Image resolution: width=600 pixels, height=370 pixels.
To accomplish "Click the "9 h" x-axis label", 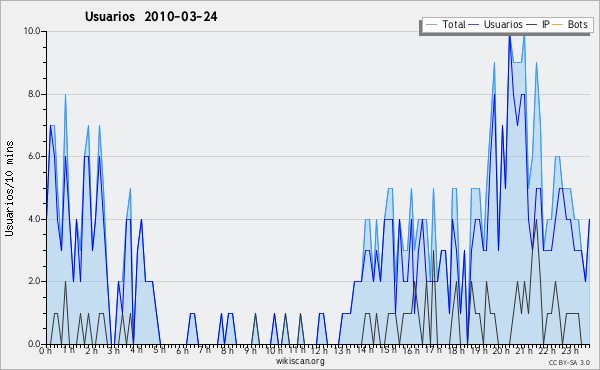I will pyautogui.click(x=250, y=350).
